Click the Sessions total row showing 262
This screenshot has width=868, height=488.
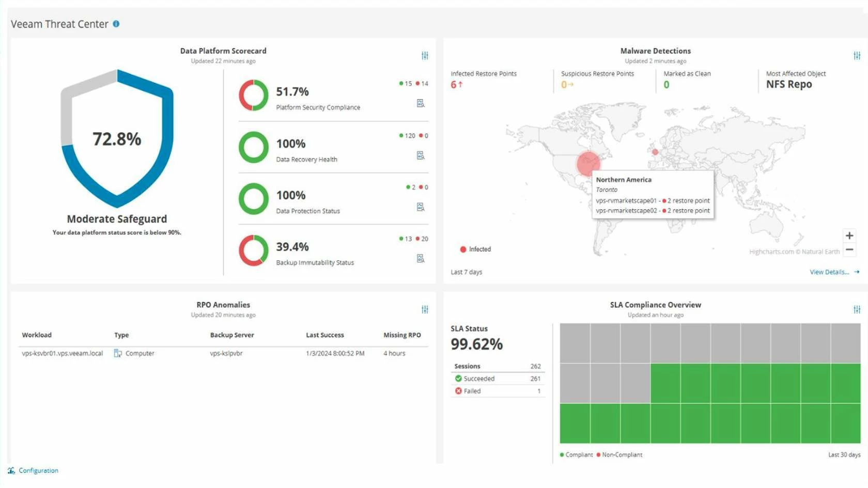tap(498, 366)
